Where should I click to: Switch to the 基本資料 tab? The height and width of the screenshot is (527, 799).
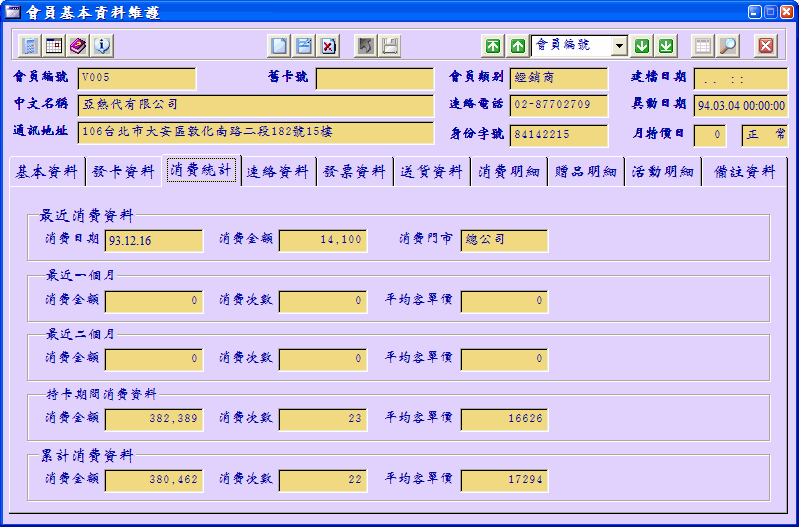click(x=47, y=172)
